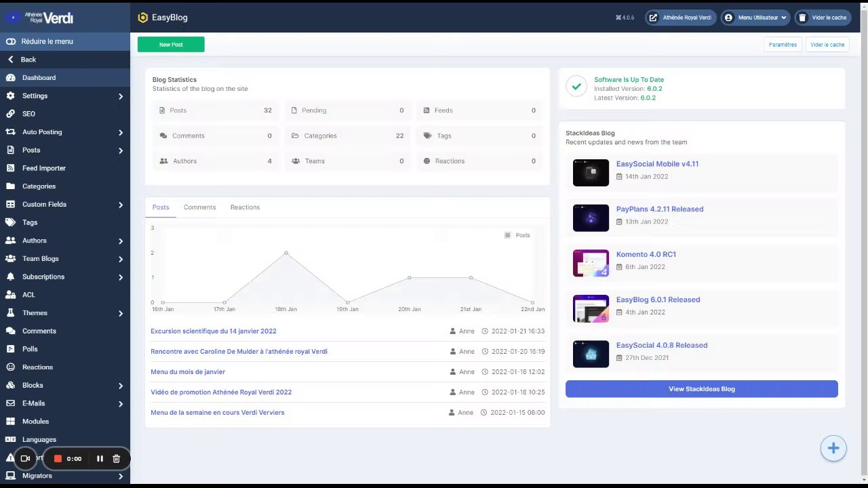Open Athénée Royal Verdi site button

click(x=681, y=18)
